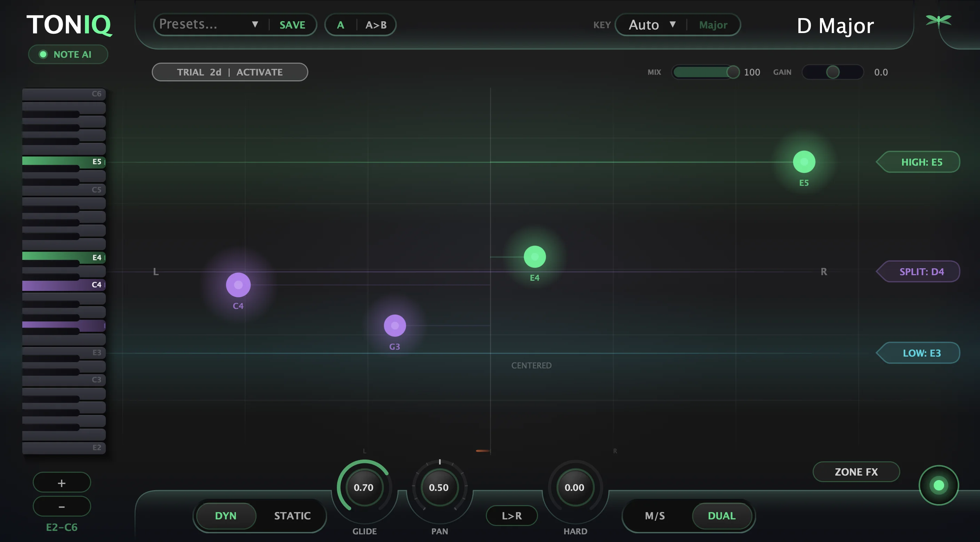Click the SPLIT: D4 zone tag
Viewport: 980px width, 542px height.
tap(918, 272)
